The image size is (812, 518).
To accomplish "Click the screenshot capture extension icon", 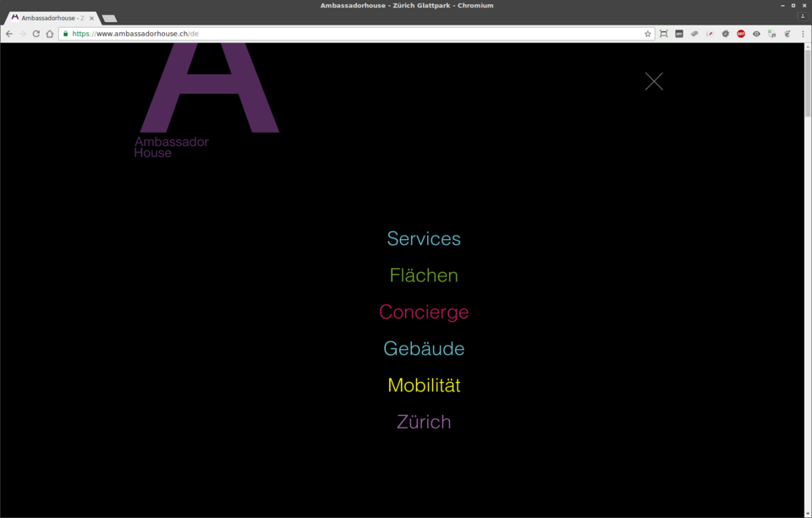I will click(663, 34).
